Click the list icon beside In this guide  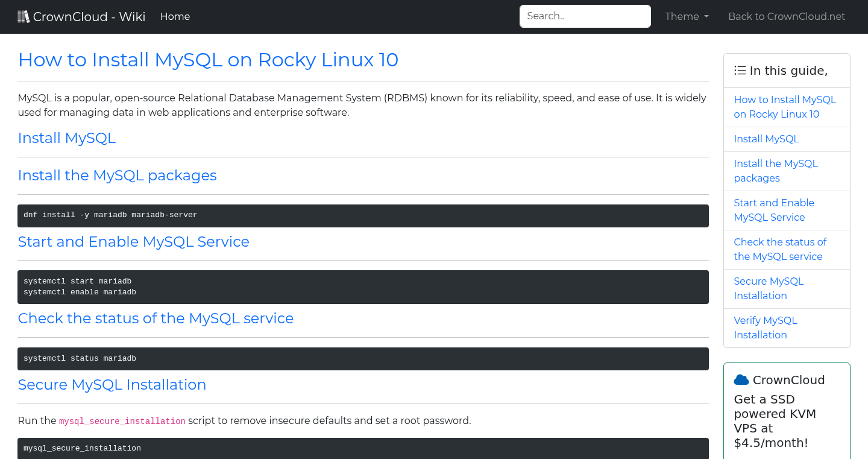[x=740, y=71]
